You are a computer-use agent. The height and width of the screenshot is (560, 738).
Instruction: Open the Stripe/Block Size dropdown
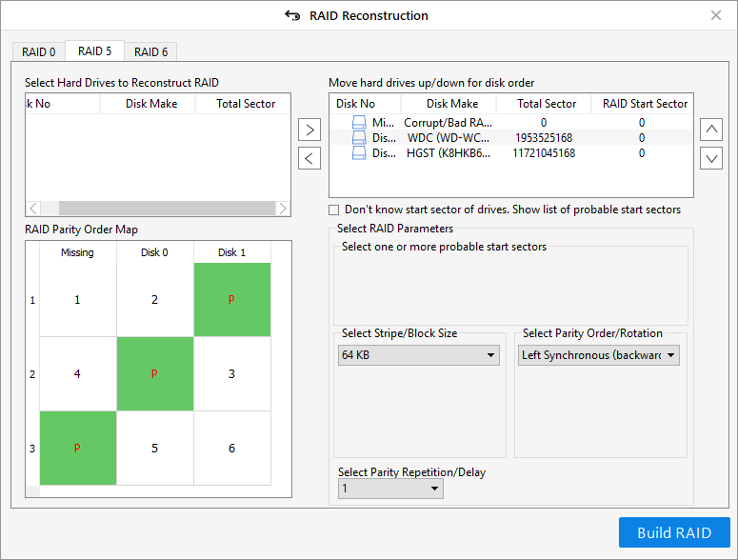[420, 355]
